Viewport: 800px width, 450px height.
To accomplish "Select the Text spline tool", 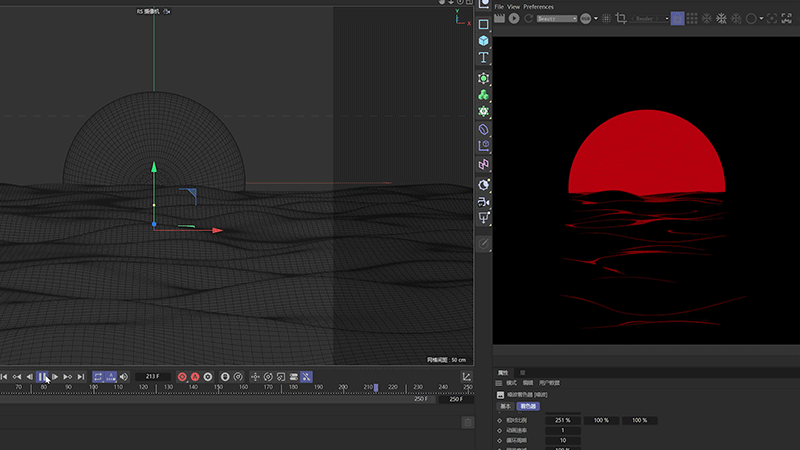I will click(x=483, y=57).
